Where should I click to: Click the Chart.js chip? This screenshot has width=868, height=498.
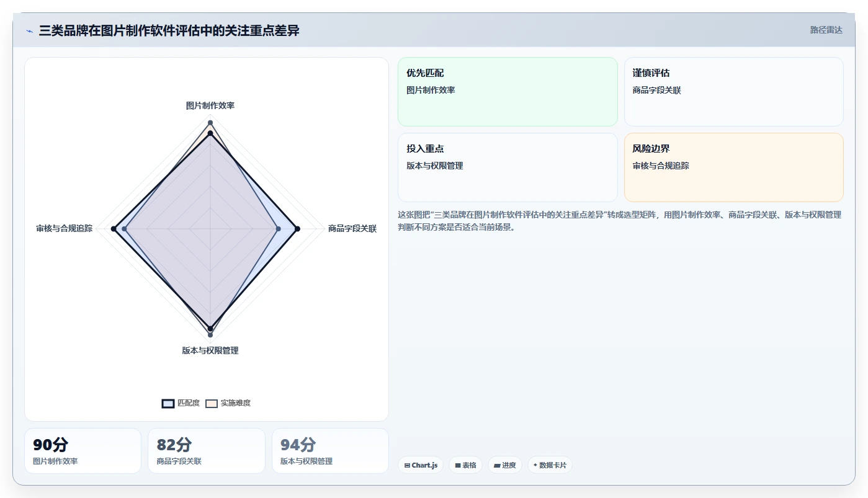(x=421, y=465)
